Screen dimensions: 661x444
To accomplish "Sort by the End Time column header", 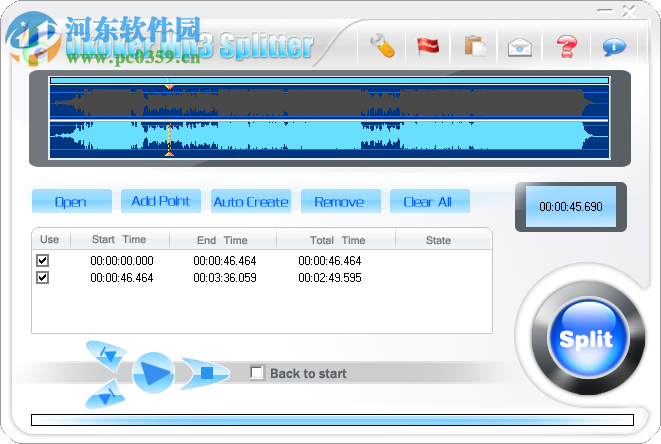I will click(x=223, y=239).
